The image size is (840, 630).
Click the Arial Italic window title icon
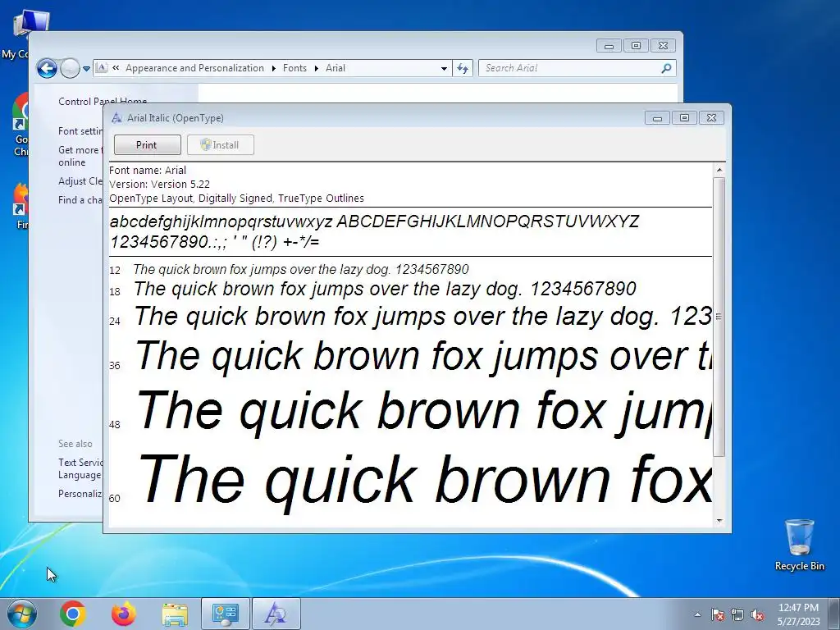pos(116,118)
